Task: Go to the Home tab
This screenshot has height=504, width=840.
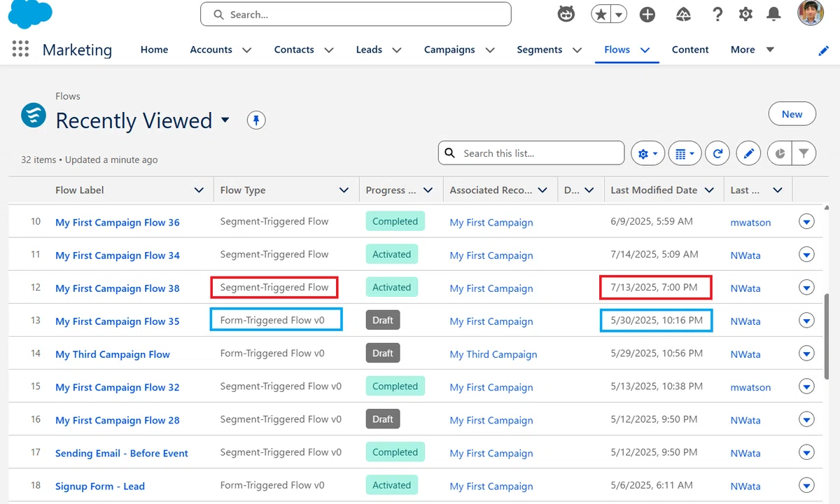Action: click(154, 50)
